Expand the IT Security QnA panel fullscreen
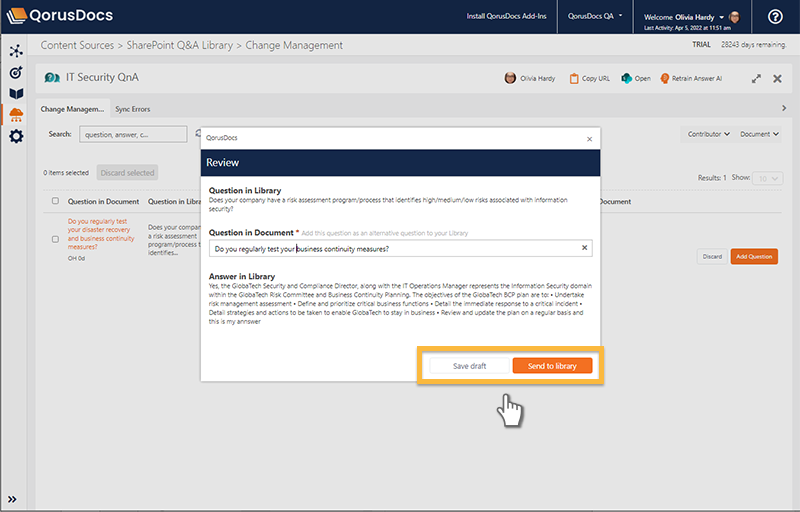 tap(756, 79)
